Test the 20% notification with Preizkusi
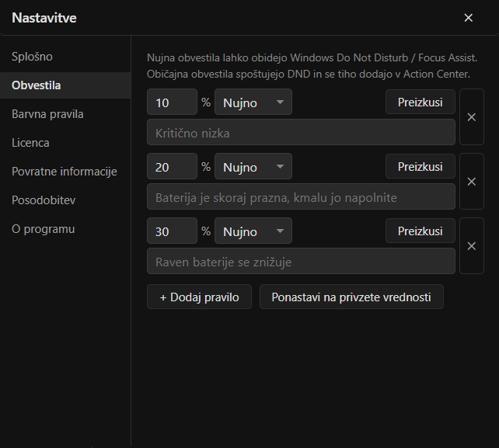 pos(420,166)
